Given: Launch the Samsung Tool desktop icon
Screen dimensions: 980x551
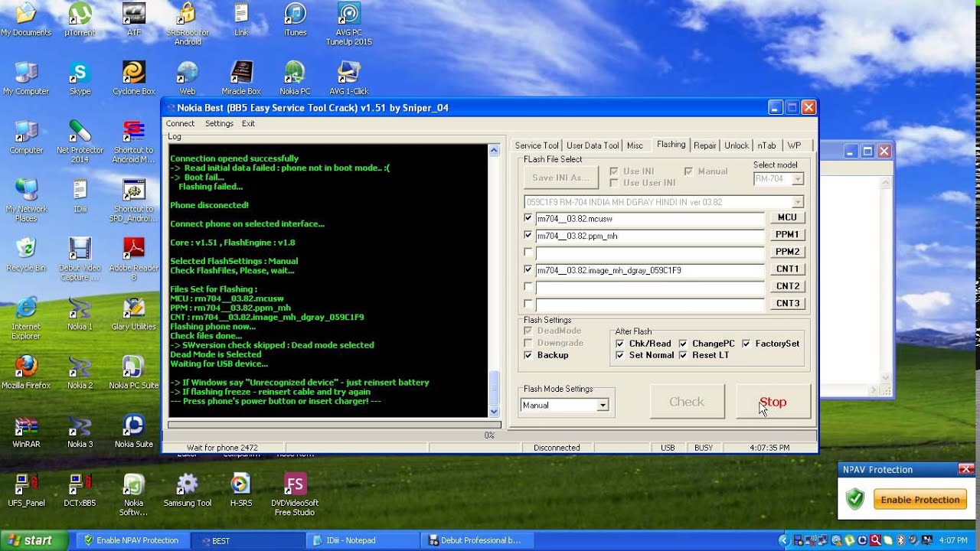Looking at the screenshot, I should tap(188, 490).
